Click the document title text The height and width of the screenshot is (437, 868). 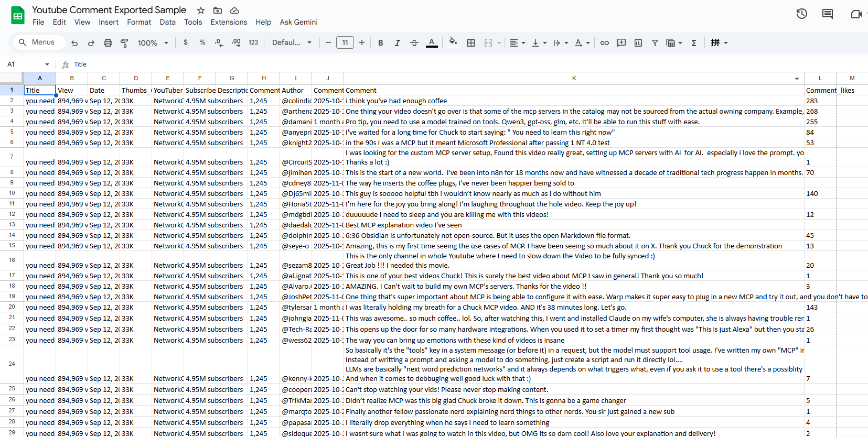point(109,10)
